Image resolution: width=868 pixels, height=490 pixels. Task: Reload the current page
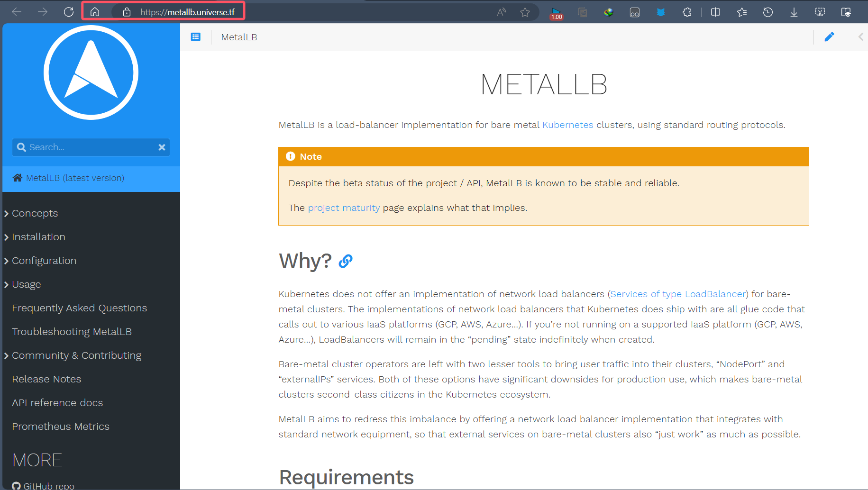pyautogui.click(x=69, y=12)
